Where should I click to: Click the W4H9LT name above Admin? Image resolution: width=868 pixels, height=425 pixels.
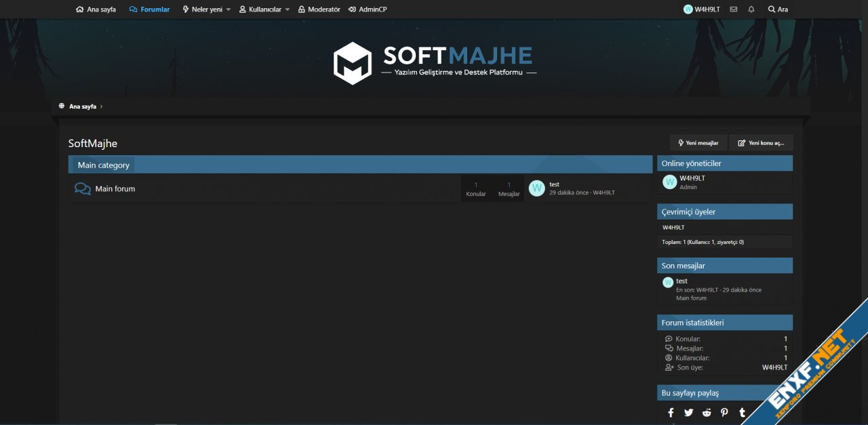click(692, 178)
